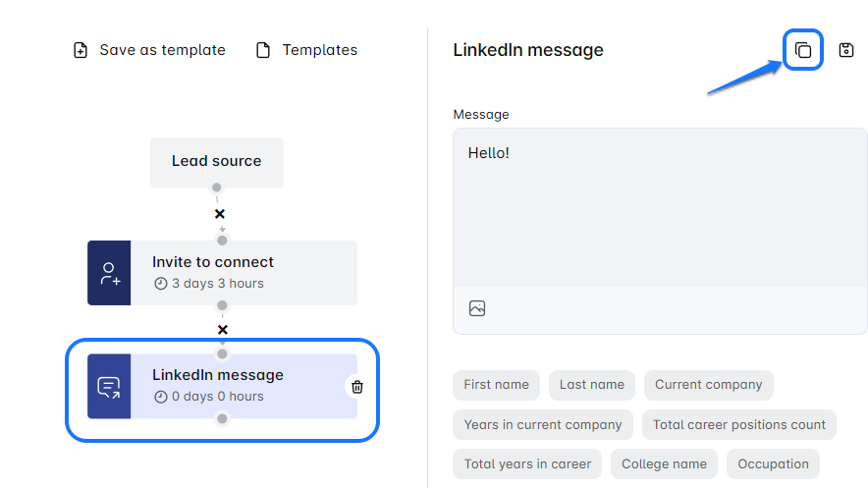Add Years in current company variable
Image resolution: width=868 pixels, height=488 pixels.
[x=543, y=425]
